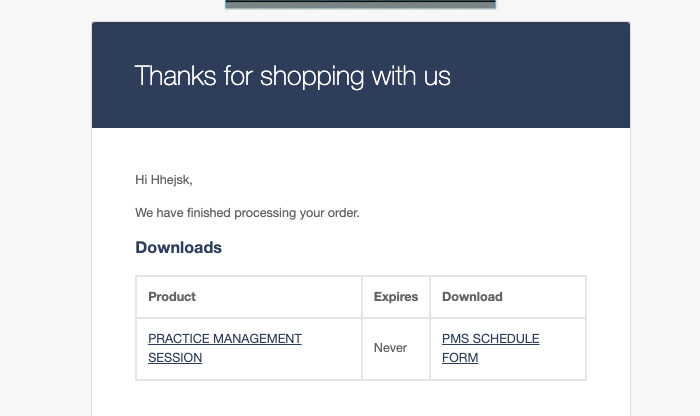Click the cropped header image strip

[x=360, y=4]
